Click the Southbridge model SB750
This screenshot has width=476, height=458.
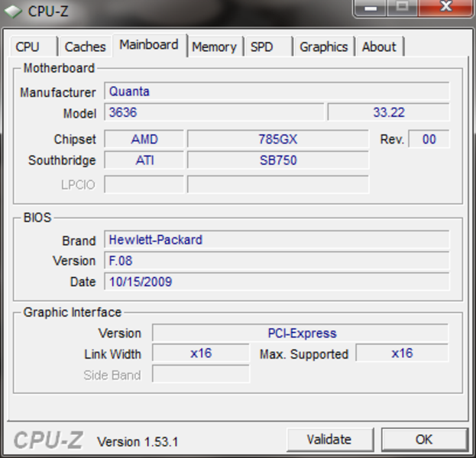coord(278,160)
